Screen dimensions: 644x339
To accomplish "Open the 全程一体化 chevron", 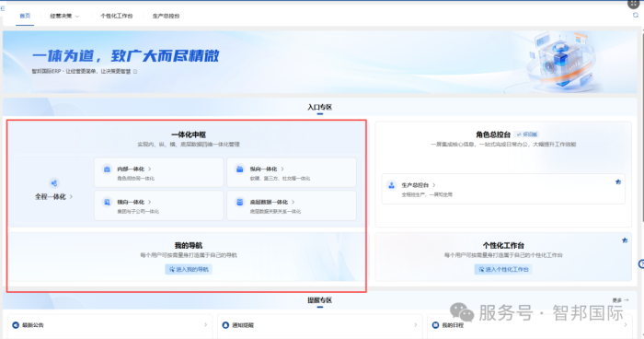I will click(x=71, y=196).
